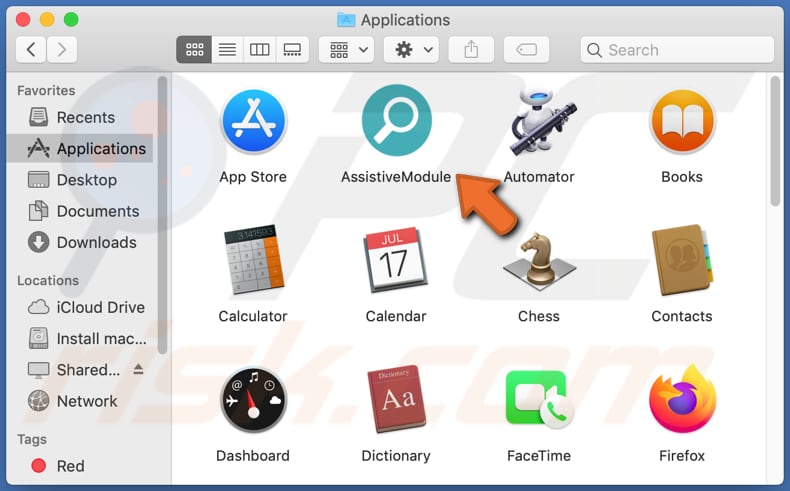
Task: Click the sidebar scrollbar
Action: pyautogui.click(x=162, y=216)
